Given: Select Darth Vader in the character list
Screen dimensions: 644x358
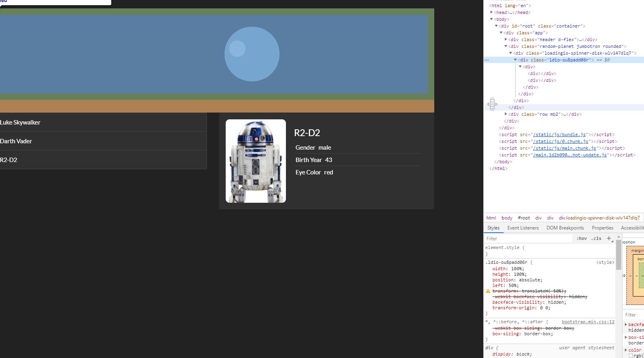Looking at the screenshot, I should tap(103, 141).
